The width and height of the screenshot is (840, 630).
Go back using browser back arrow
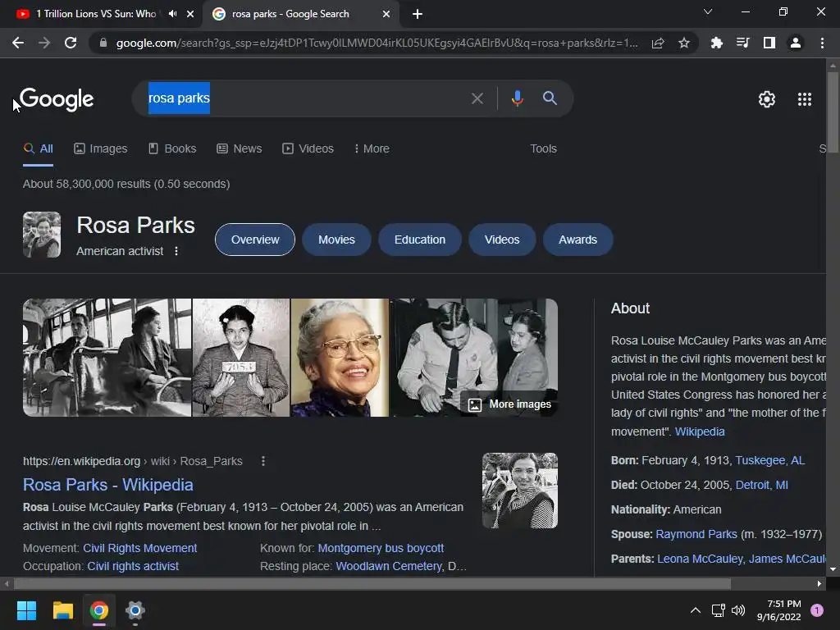point(18,43)
